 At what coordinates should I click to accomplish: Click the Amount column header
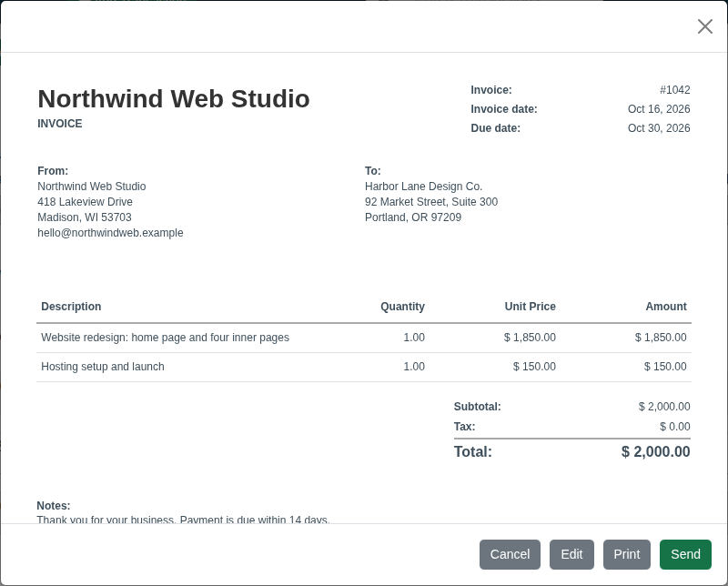[666, 307]
